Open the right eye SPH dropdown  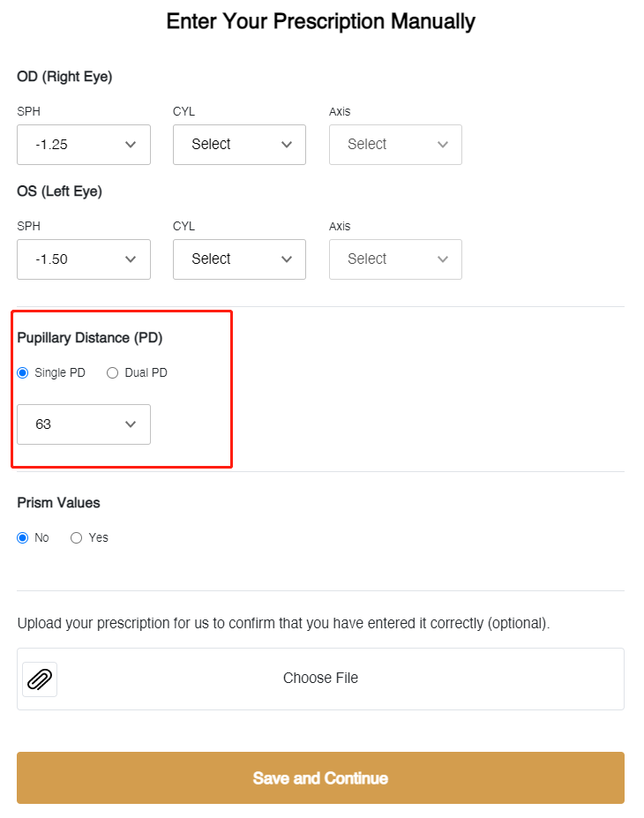click(x=84, y=145)
